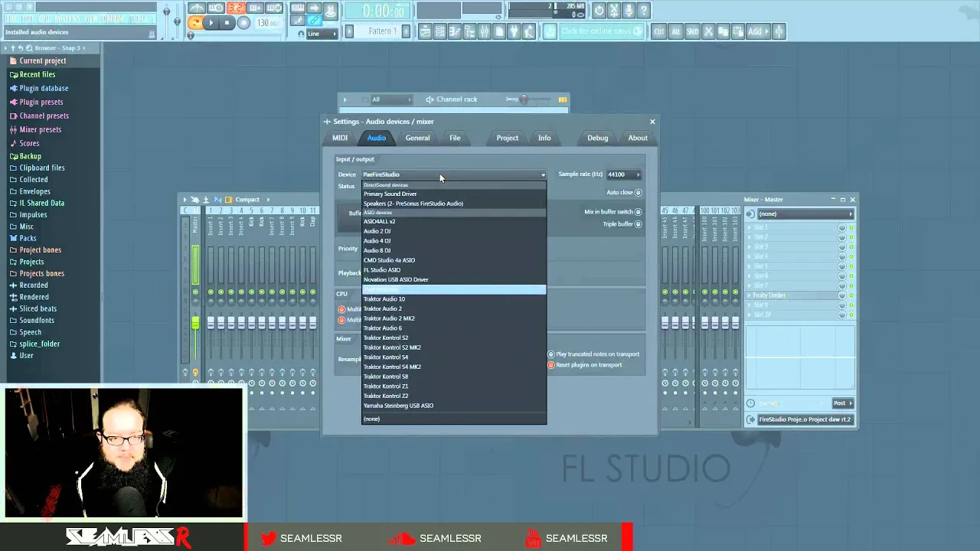Click the 130 tempo field

pyautogui.click(x=269, y=23)
